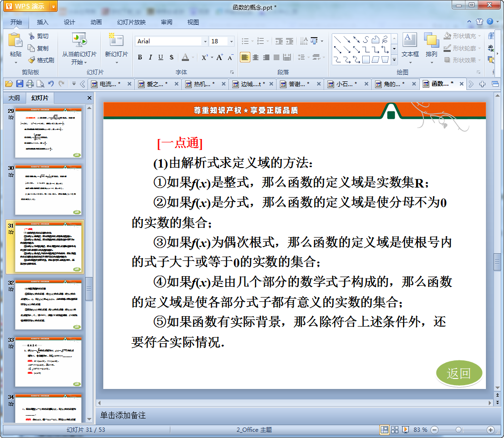Switch to the Outline (大纲) panel tab
The image size is (504, 438).
(x=14, y=98)
